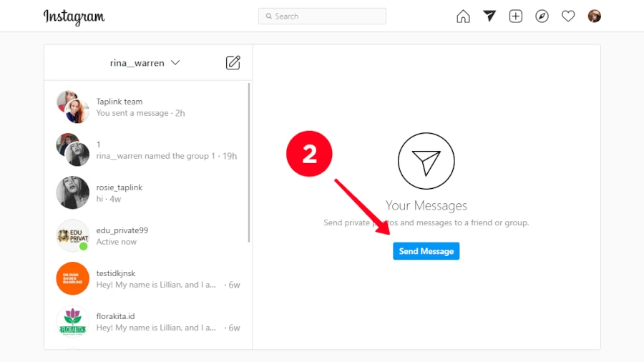644x362 pixels.
Task: Open group chat named 1
Action: click(147, 150)
